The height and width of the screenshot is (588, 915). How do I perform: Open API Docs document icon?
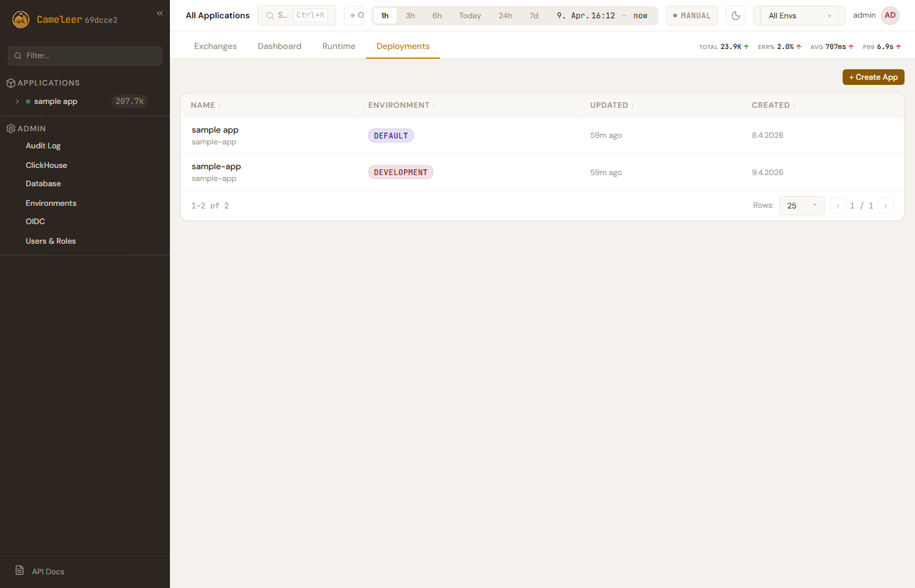(20, 570)
